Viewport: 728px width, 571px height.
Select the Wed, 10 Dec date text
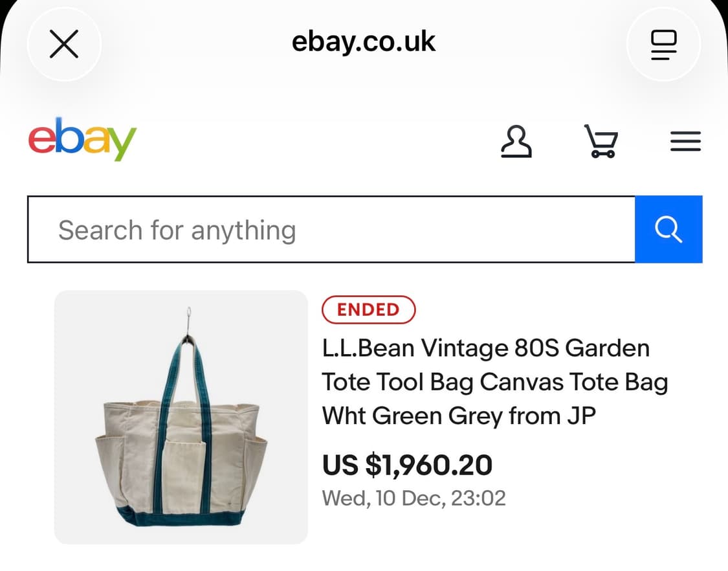click(x=414, y=498)
